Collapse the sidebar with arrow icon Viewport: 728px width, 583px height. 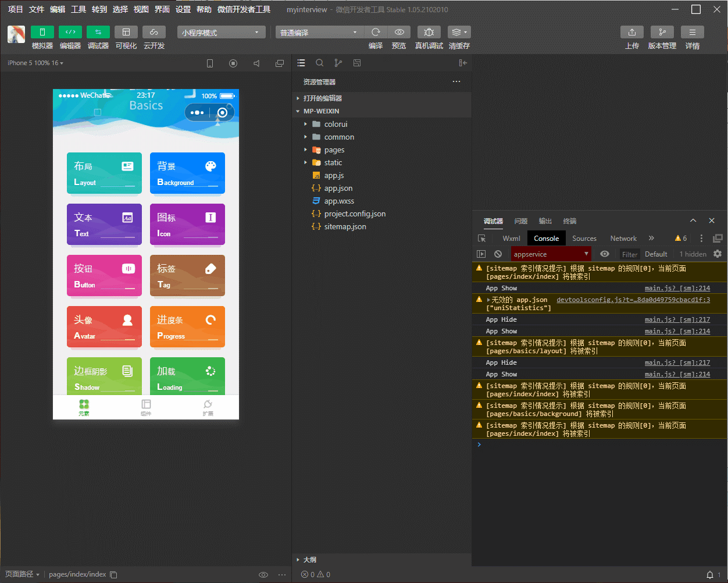click(463, 63)
